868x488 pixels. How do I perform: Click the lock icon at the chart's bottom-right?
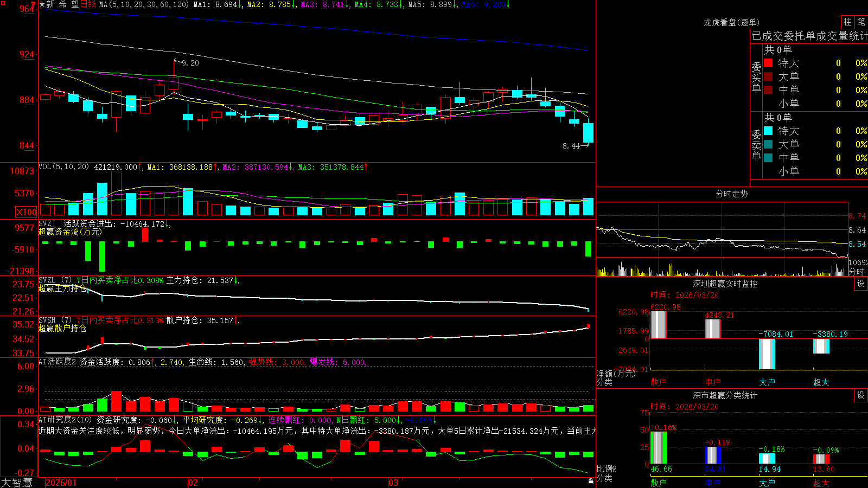(x=591, y=481)
